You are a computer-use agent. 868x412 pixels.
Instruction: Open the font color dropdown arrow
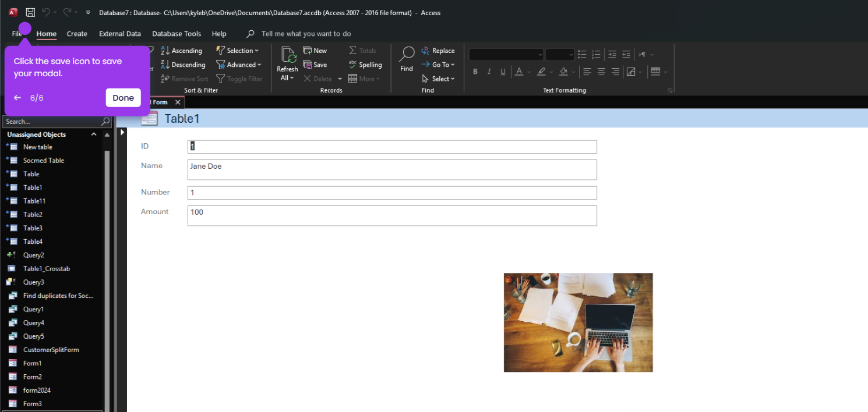529,72
